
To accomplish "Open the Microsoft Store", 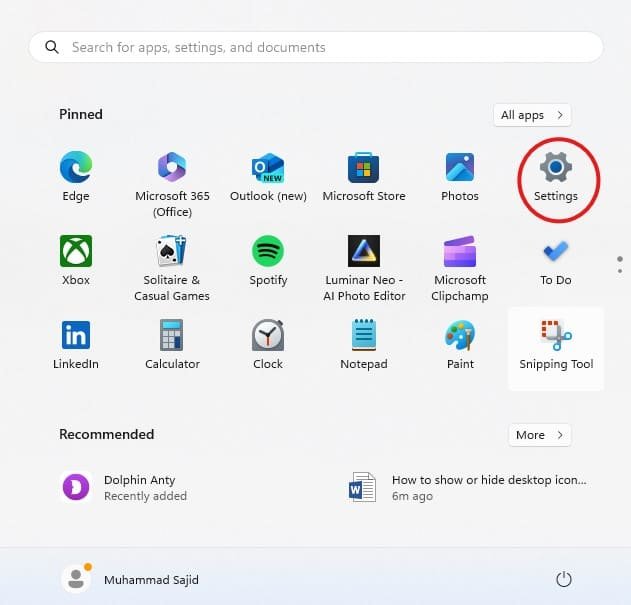I will coord(364,176).
